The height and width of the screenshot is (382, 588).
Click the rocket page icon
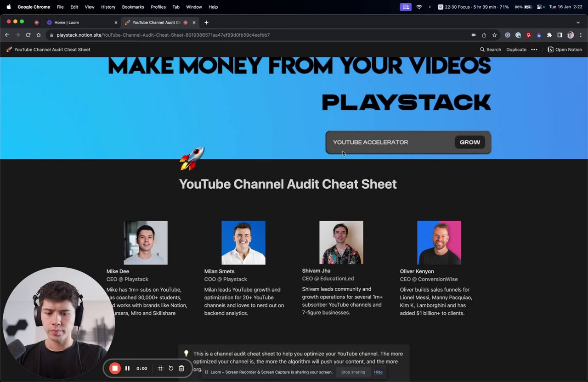point(192,158)
